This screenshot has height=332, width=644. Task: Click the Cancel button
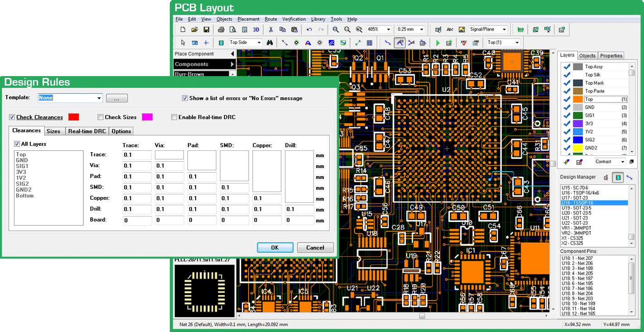pos(315,248)
